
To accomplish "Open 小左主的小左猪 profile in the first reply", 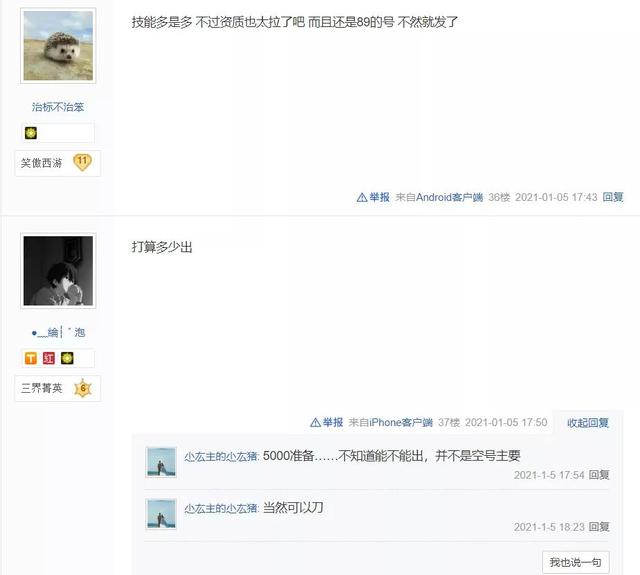I will (222, 456).
